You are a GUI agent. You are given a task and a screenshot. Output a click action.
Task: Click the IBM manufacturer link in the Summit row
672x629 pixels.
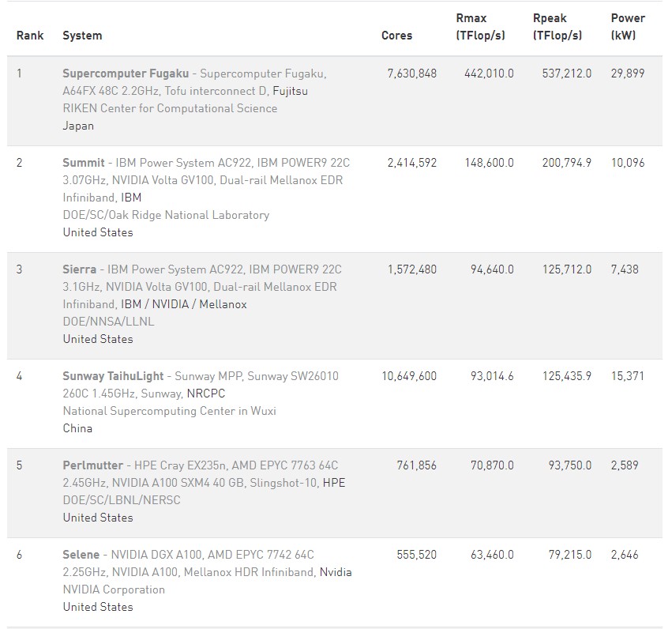(131, 198)
